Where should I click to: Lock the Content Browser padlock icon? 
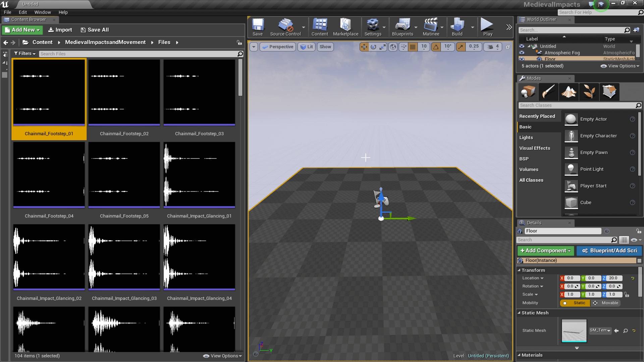[x=239, y=43]
